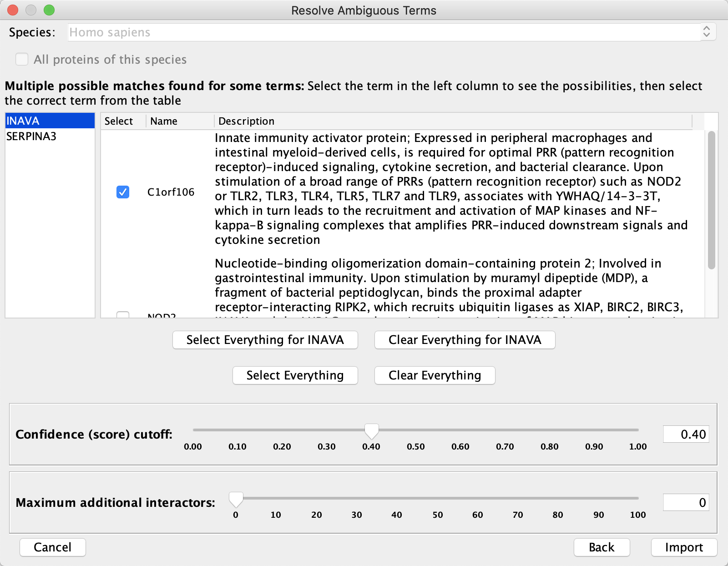The image size is (728, 566).
Task: Click Clear Everything for INAVA
Action: 464,339
